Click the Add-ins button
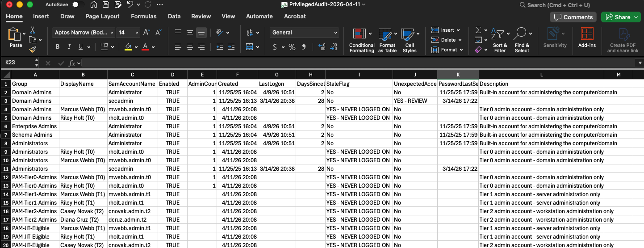The image size is (644, 248). [587, 38]
